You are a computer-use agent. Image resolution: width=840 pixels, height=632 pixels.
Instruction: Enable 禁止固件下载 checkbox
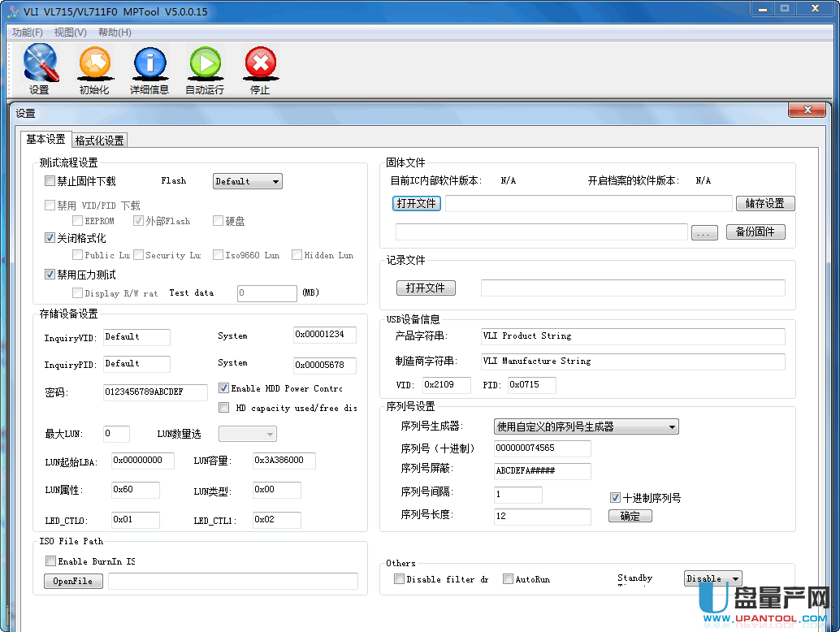[50, 181]
